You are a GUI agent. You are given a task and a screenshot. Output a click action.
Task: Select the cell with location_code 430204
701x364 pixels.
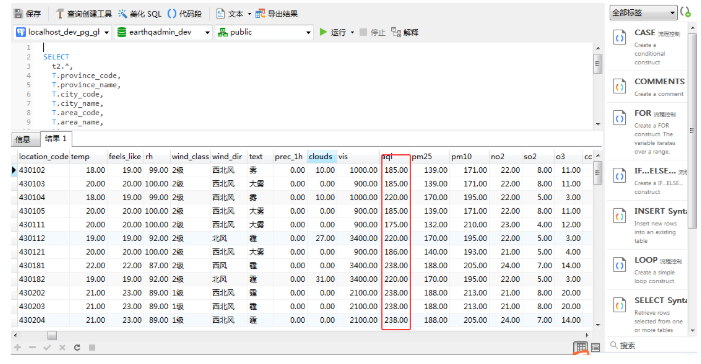(43, 320)
